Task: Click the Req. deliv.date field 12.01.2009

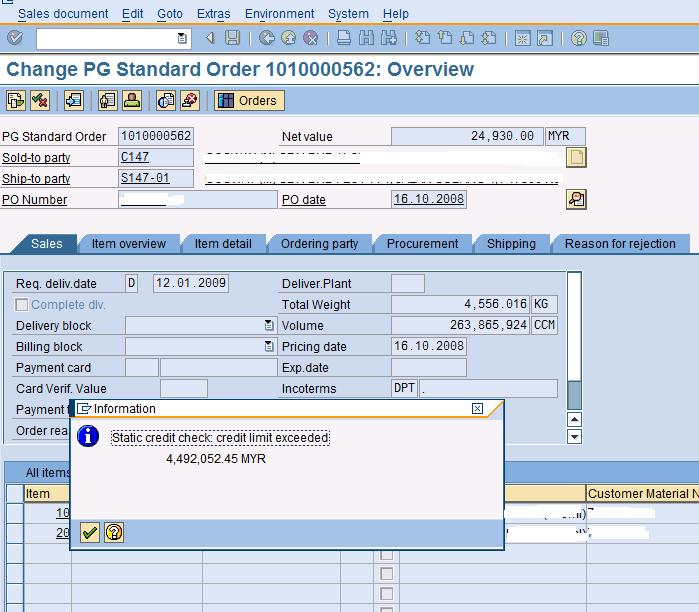Action: pos(191,283)
